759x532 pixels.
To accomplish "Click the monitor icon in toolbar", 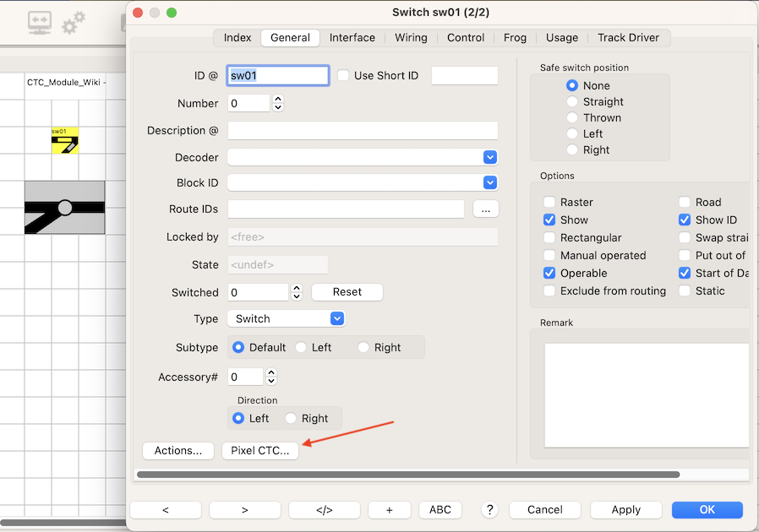I will tap(39, 23).
